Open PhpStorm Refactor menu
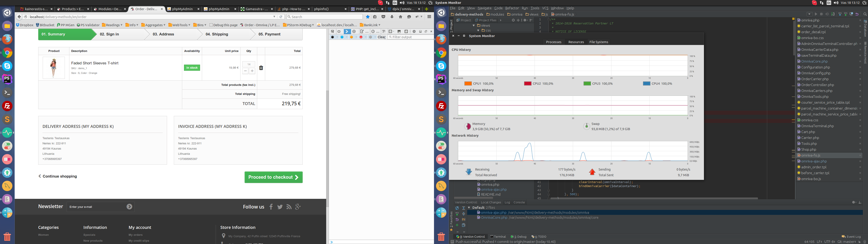This screenshot has width=868, height=244. [x=512, y=8]
